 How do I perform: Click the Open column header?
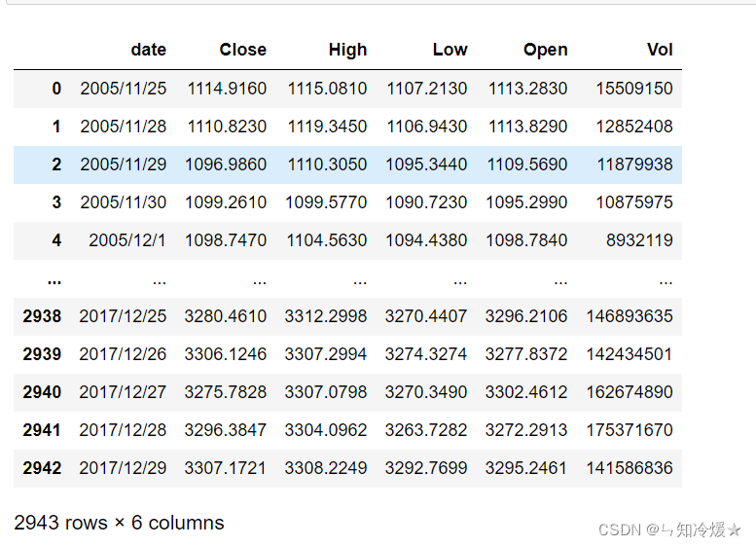[545, 50]
